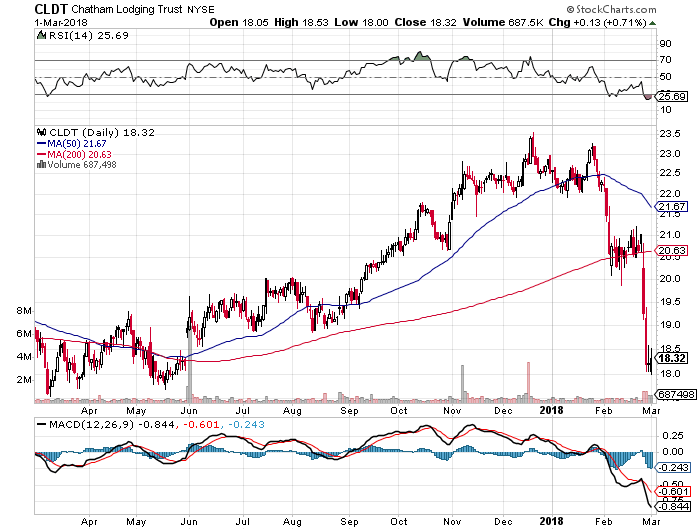Click the RSI(14) 25.69 label
Viewport: 700px width, 530px height.
pyautogui.click(x=88, y=35)
